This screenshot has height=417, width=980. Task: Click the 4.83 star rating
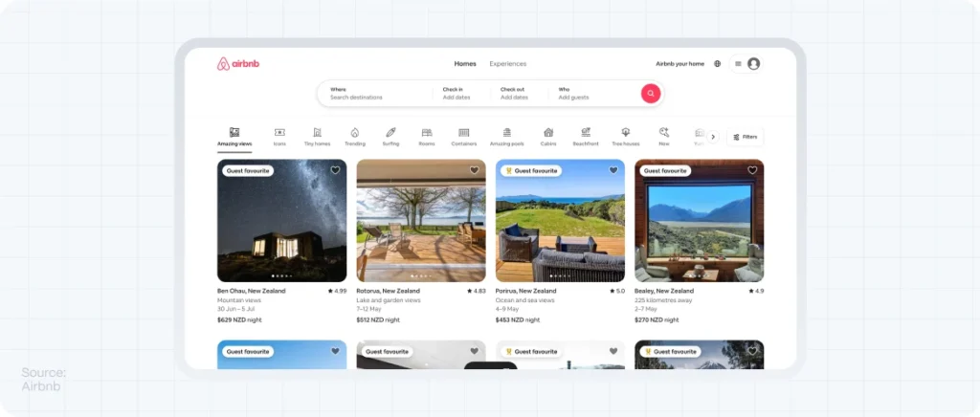477,291
